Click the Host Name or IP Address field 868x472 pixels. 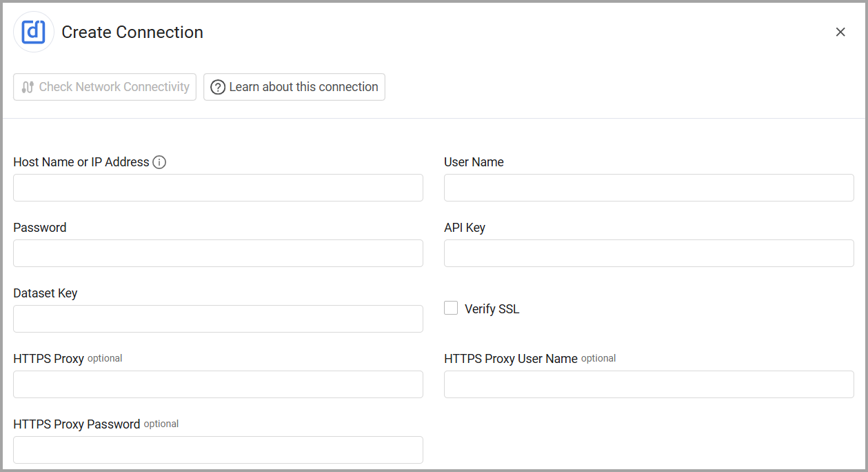click(x=218, y=188)
